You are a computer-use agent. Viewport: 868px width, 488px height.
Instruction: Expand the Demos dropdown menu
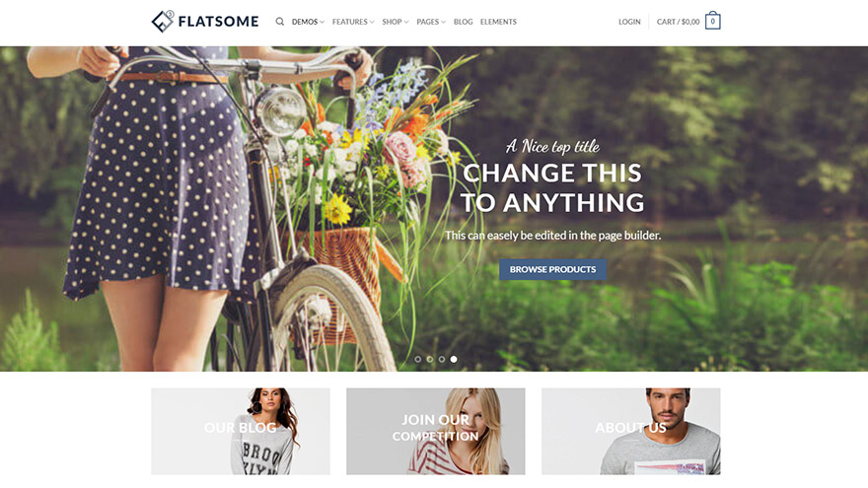(308, 22)
